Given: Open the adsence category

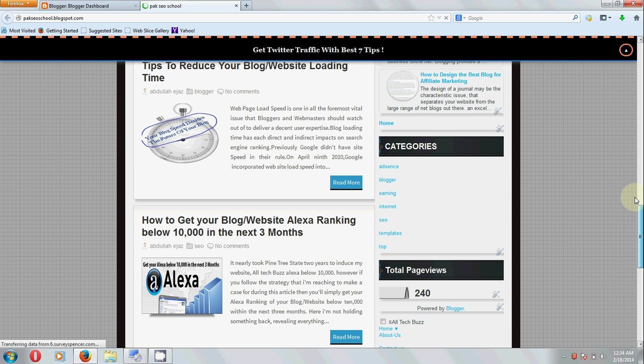Looking at the screenshot, I should pyautogui.click(x=389, y=166).
